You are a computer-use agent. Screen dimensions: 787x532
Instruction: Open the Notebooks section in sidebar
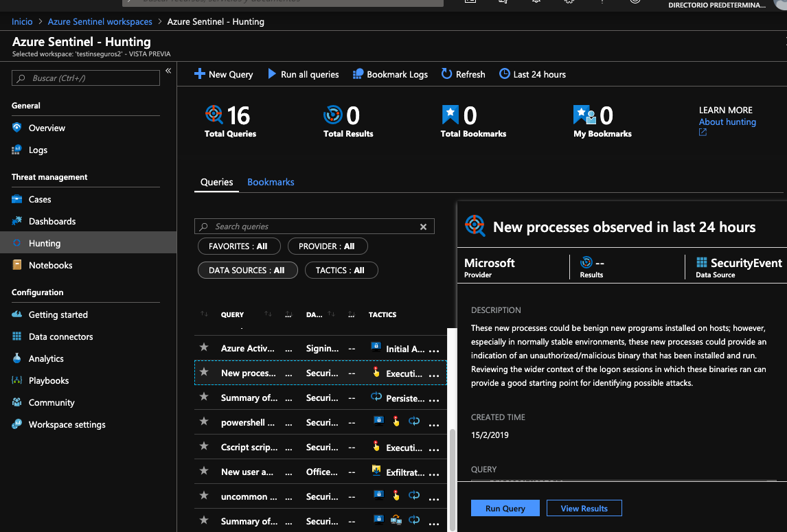pyautogui.click(x=50, y=265)
